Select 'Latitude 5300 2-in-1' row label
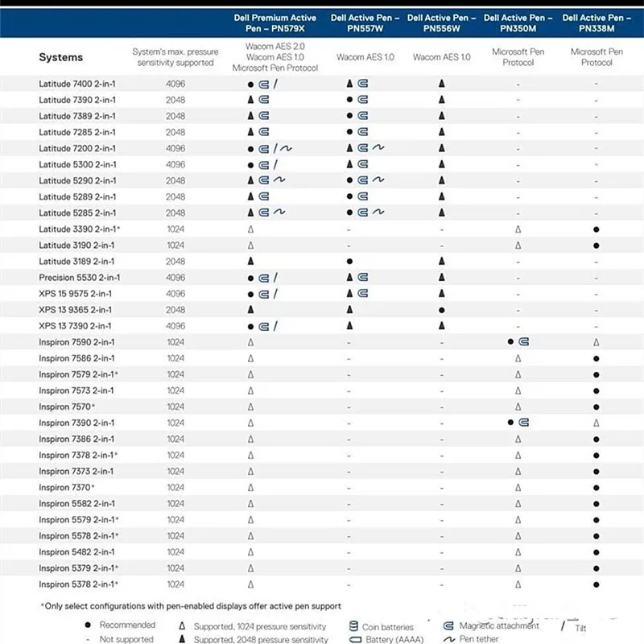644x644 pixels. [77, 165]
